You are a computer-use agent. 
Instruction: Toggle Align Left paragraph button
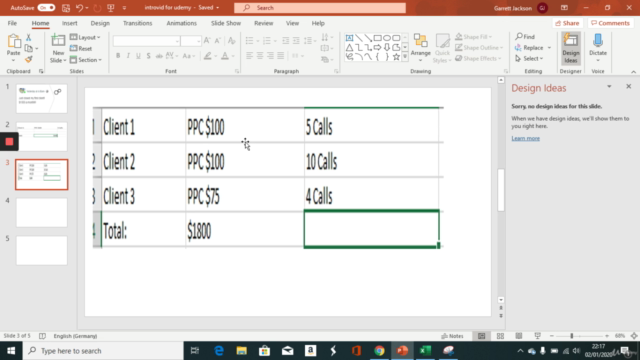pos(249,56)
